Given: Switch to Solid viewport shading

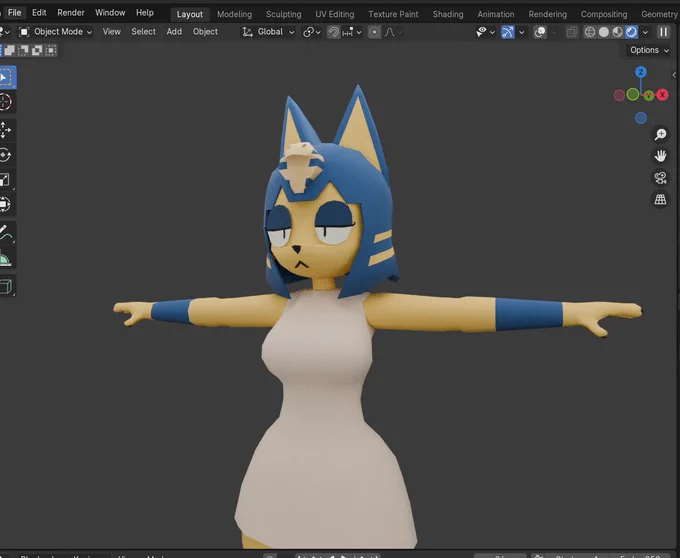Looking at the screenshot, I should coord(603,32).
